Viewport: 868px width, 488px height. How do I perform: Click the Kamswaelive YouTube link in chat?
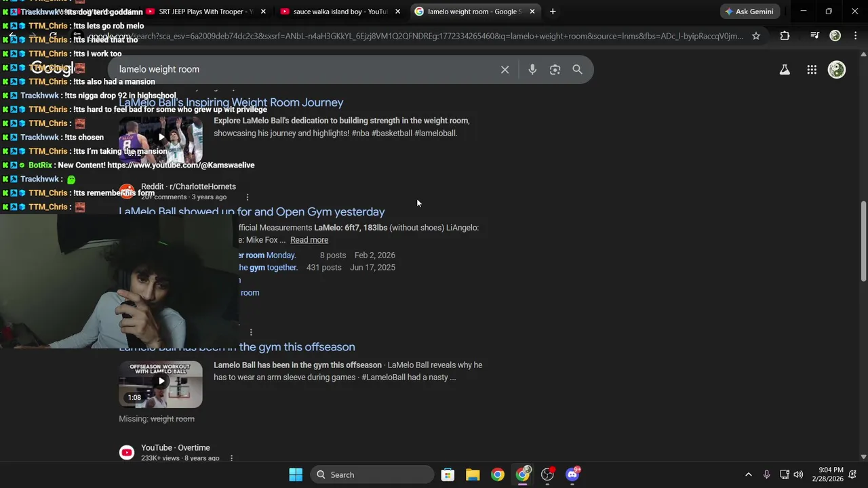tap(180, 165)
